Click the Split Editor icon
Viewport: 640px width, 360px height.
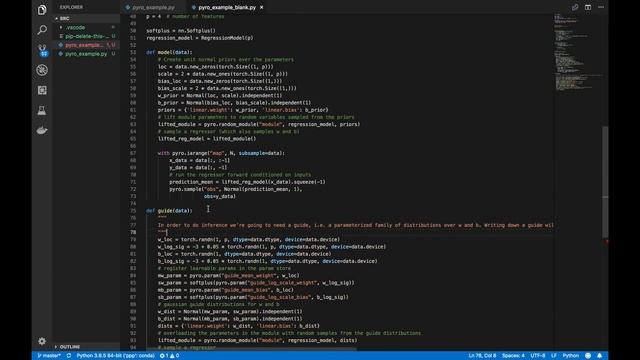pyautogui.click(x=588, y=7)
